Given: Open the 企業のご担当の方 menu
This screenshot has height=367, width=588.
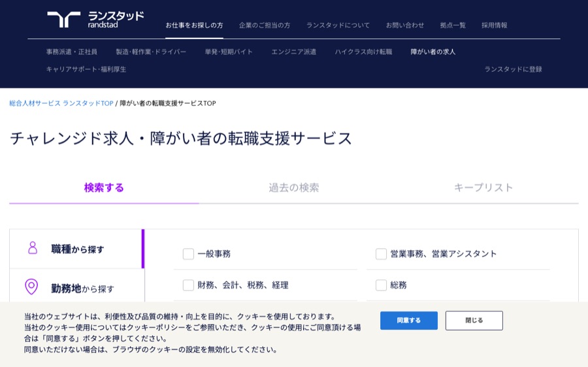Looking at the screenshot, I should [x=265, y=25].
